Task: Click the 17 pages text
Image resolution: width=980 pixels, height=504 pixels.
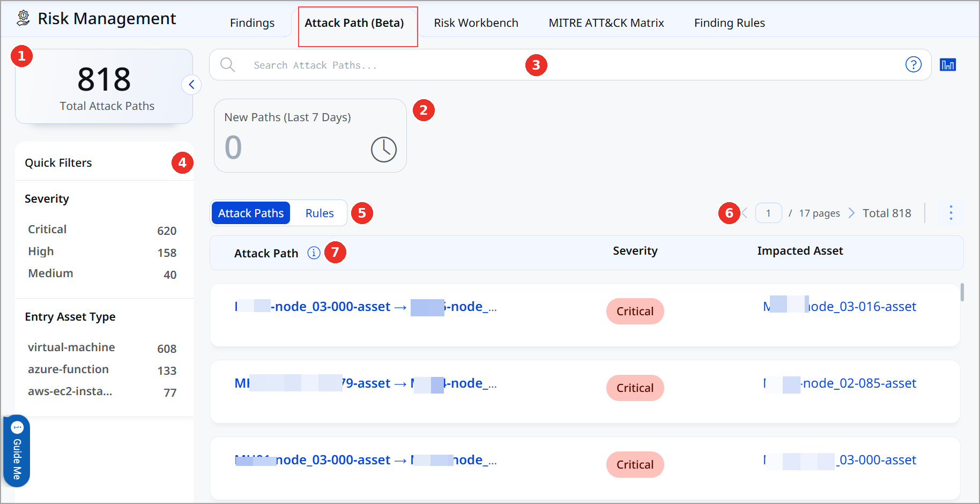Action: pos(819,213)
